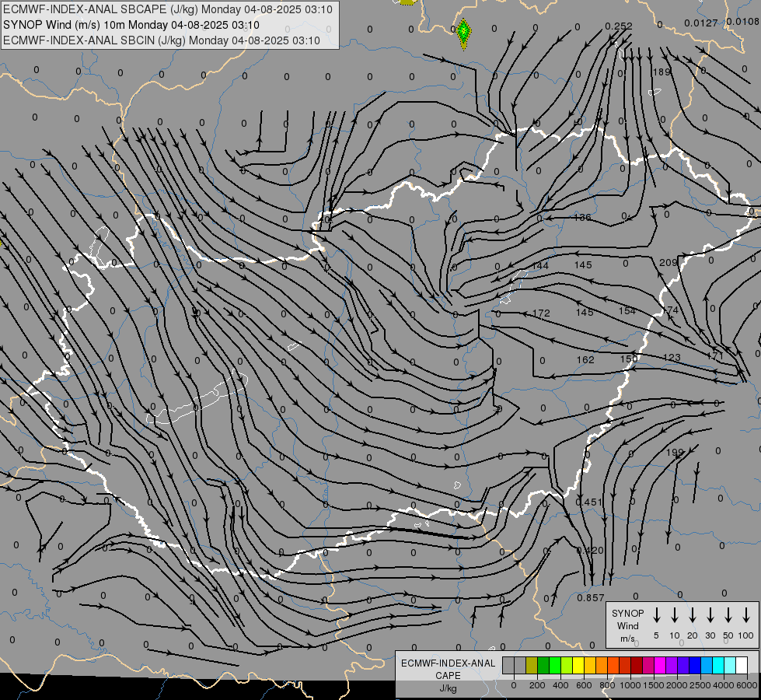Screen dimensions: 761x700
Task: Click the 400 tick label on color scale
Action: [x=560, y=685]
